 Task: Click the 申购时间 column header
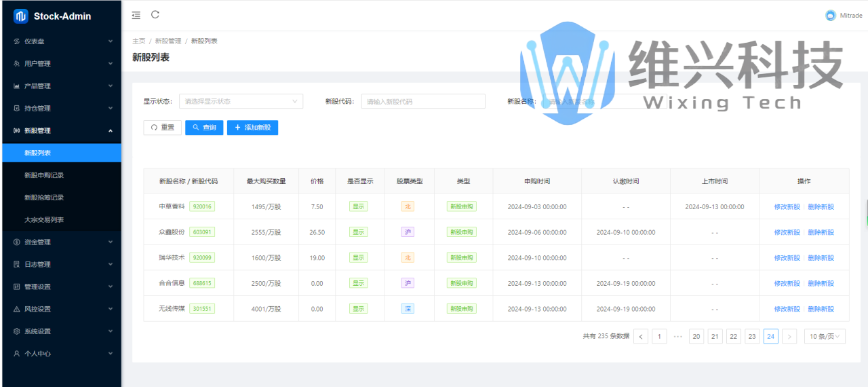coord(537,181)
